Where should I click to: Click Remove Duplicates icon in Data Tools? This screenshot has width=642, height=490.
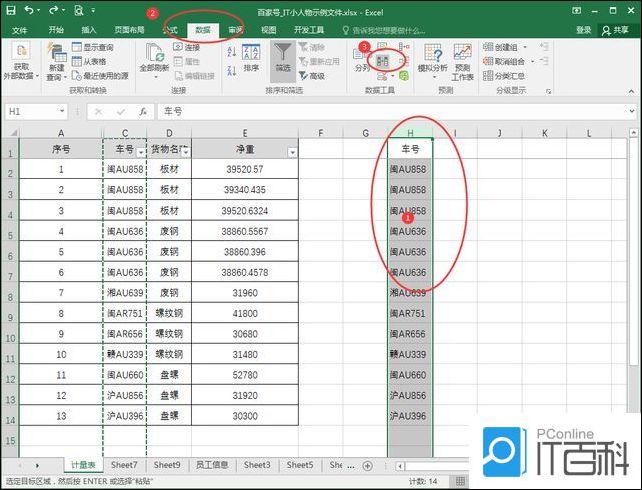[x=383, y=61]
